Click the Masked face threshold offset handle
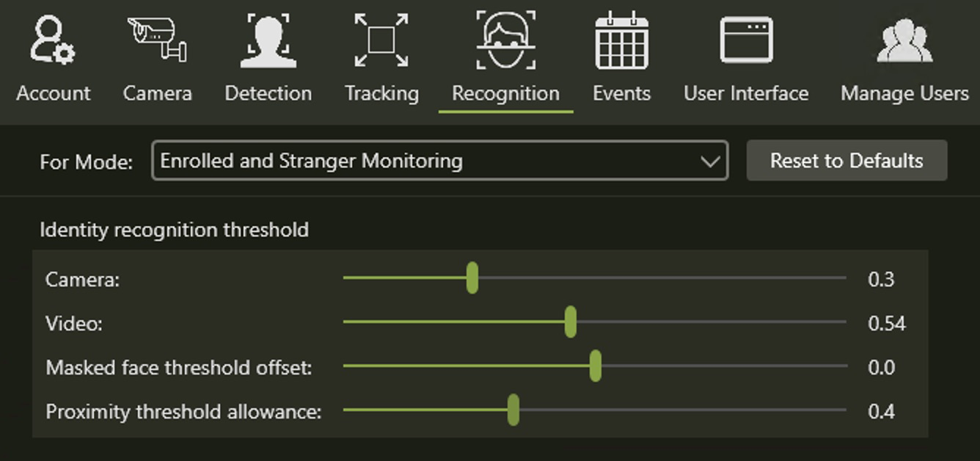 pyautogui.click(x=596, y=366)
